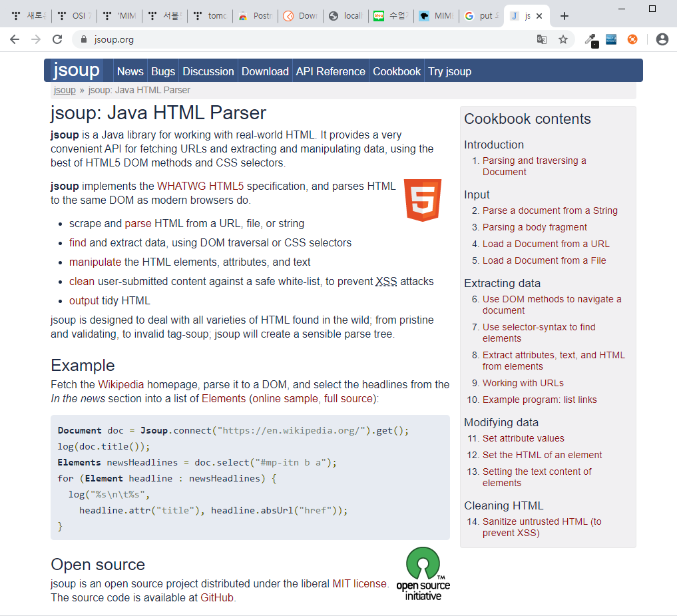
Task: Open Extract attributes, text, and HTML
Action: pyautogui.click(x=554, y=360)
